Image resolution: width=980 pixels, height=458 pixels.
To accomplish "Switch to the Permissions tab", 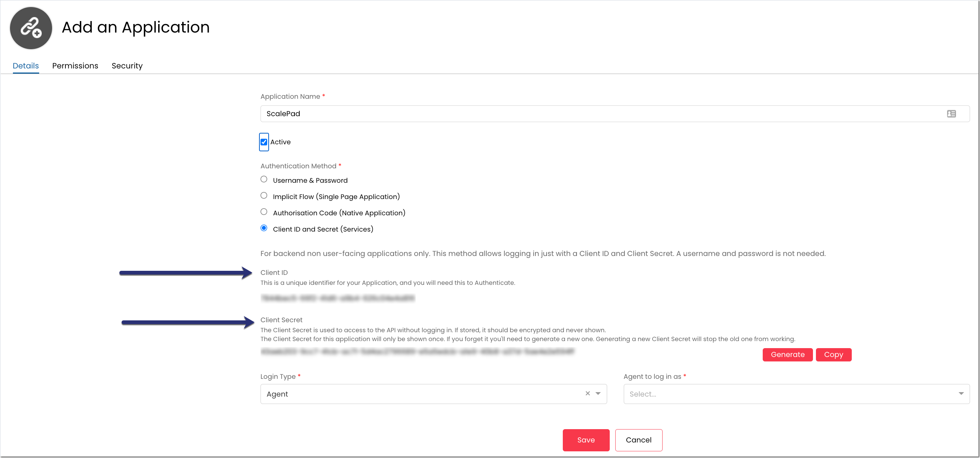I will [75, 66].
